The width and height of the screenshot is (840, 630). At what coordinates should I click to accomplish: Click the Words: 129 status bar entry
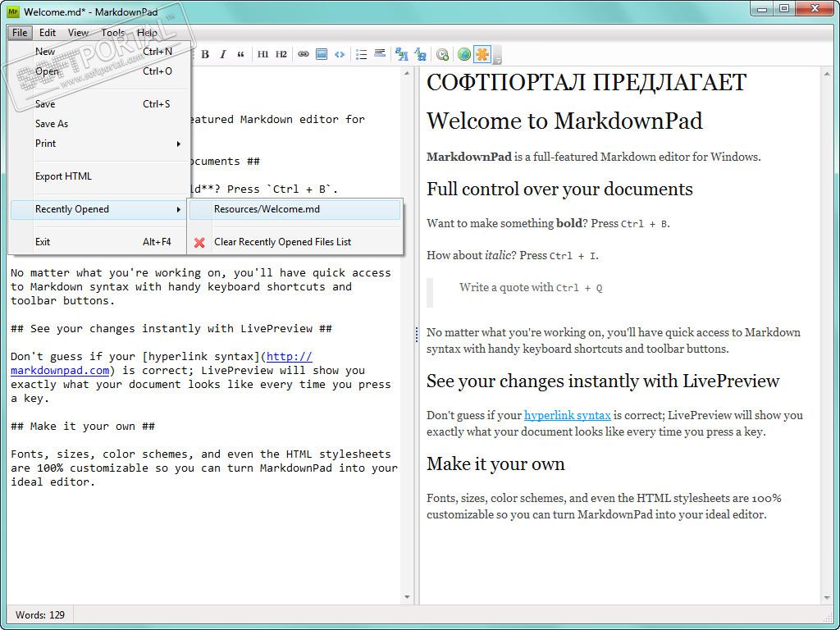pos(40,615)
